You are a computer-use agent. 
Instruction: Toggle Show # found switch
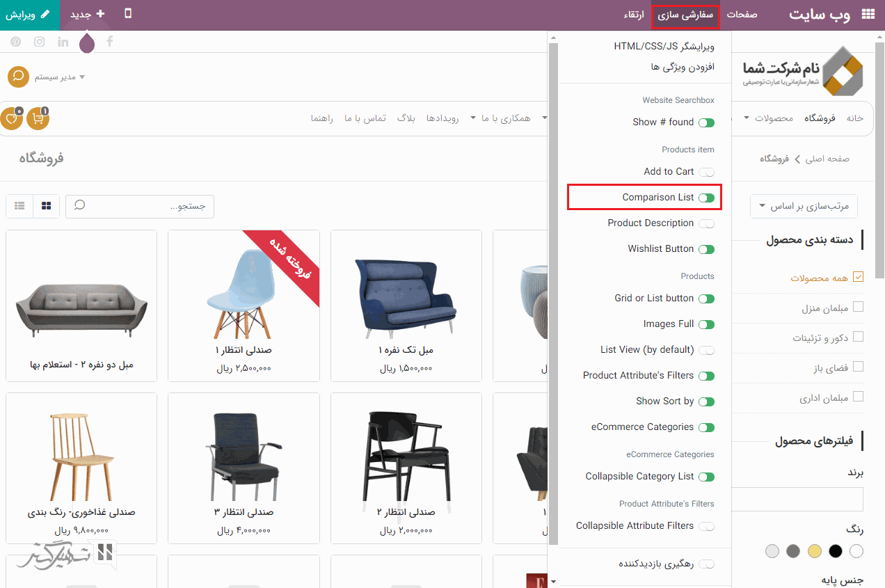707,122
